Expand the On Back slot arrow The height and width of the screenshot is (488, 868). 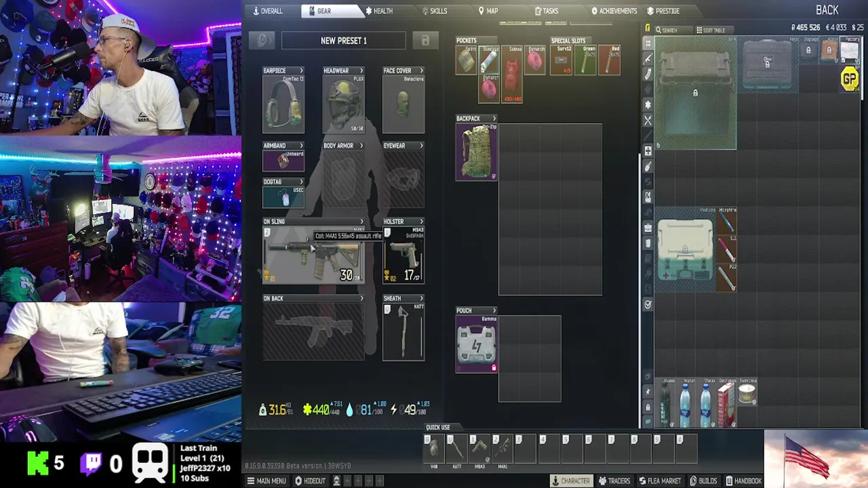(x=361, y=298)
